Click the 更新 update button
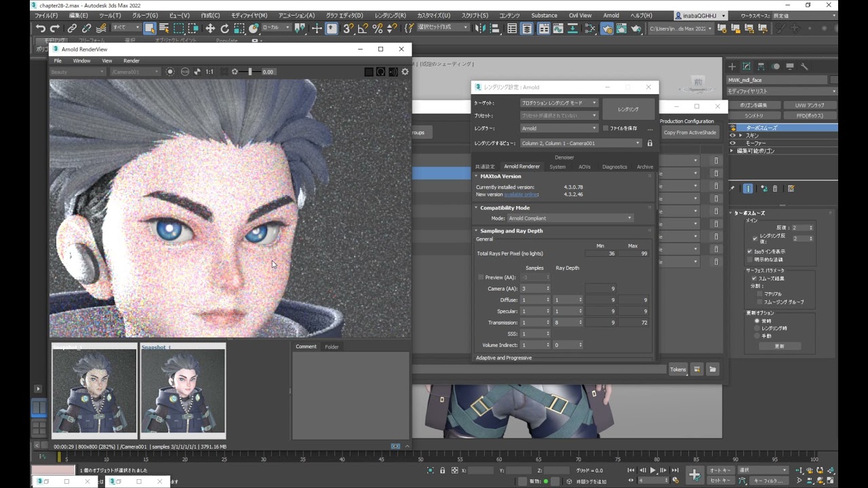This screenshot has width=868, height=488. [x=779, y=346]
